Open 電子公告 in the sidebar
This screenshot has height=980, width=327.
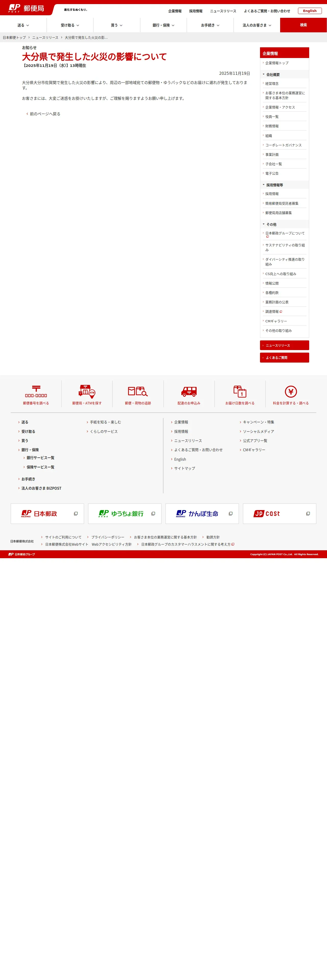(x=272, y=174)
